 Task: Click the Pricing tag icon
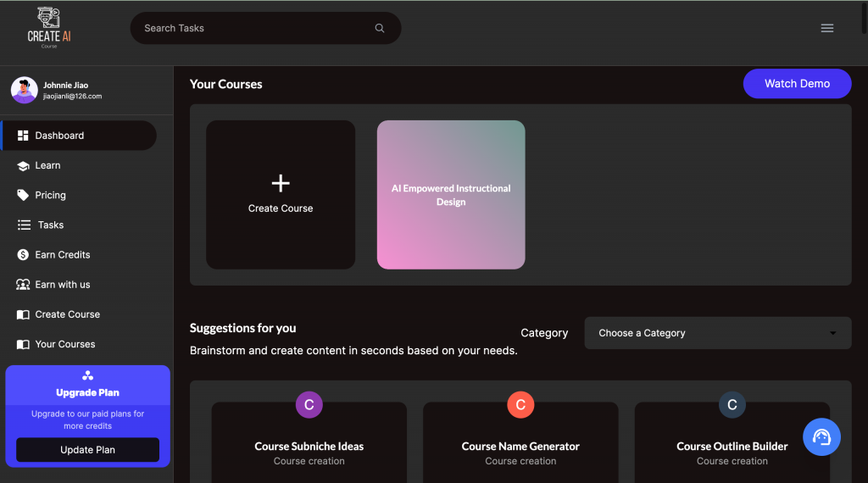click(23, 195)
